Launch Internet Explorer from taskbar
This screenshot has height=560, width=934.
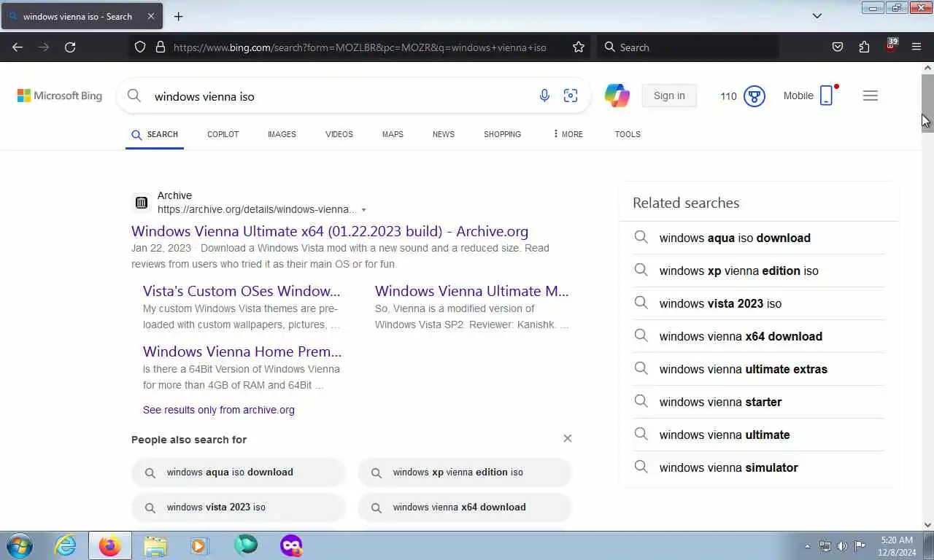(65, 545)
